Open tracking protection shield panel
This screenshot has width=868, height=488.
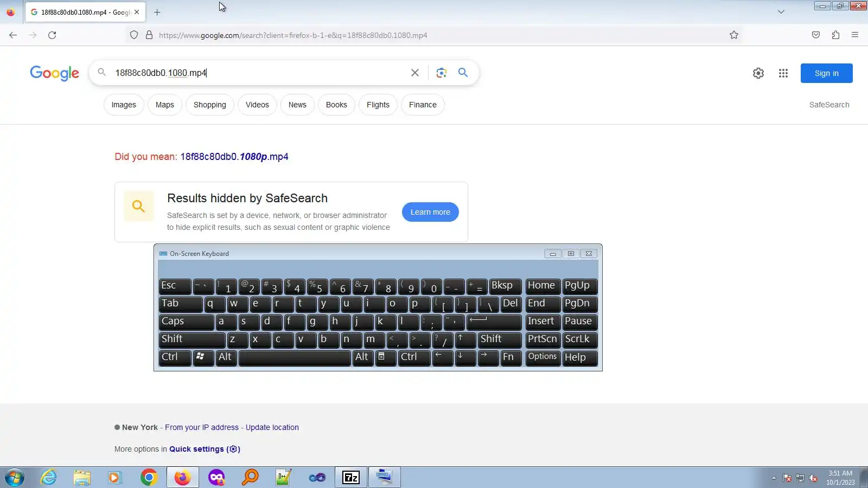click(x=134, y=35)
